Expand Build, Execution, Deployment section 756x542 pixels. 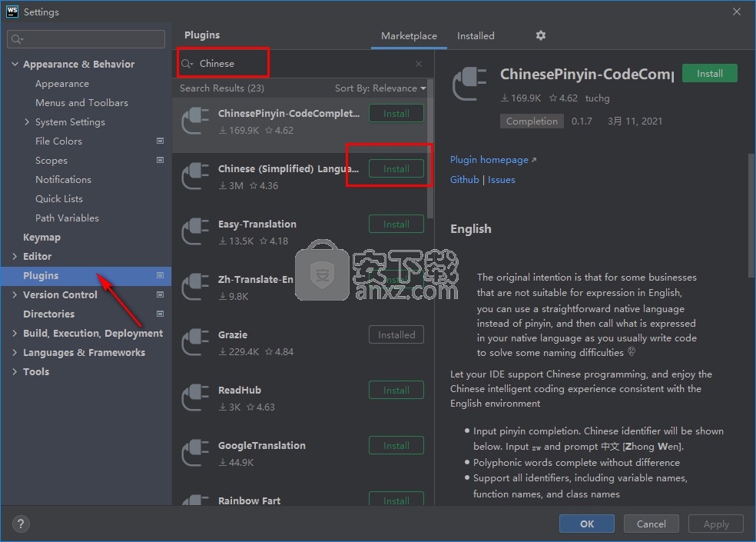tap(15, 333)
